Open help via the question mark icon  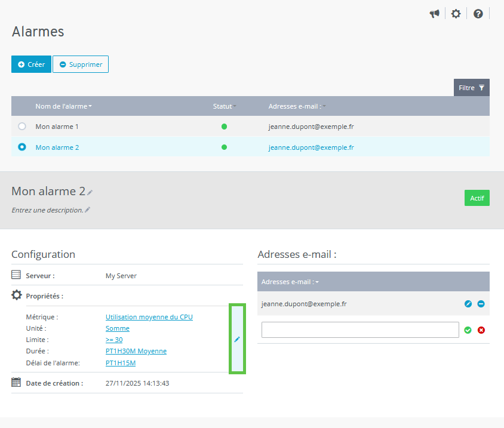(x=478, y=14)
